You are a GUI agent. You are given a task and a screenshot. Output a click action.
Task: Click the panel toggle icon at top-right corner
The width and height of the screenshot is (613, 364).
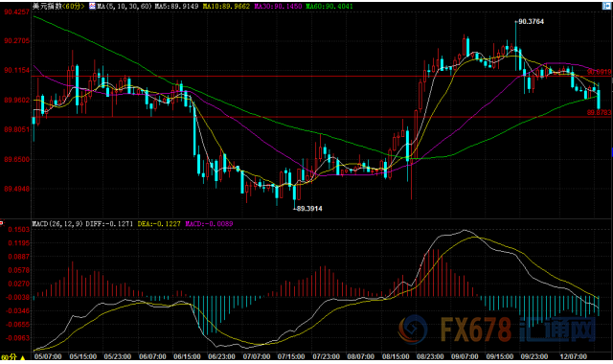606,6
